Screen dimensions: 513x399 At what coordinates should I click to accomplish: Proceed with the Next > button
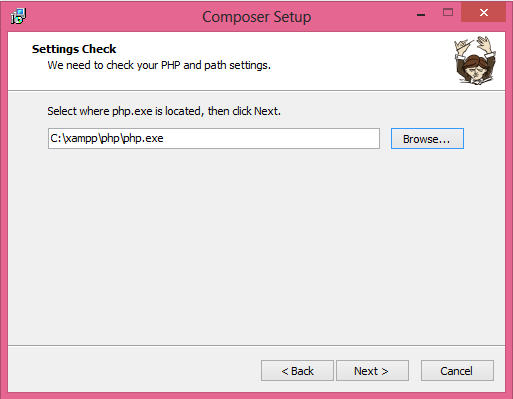372,371
